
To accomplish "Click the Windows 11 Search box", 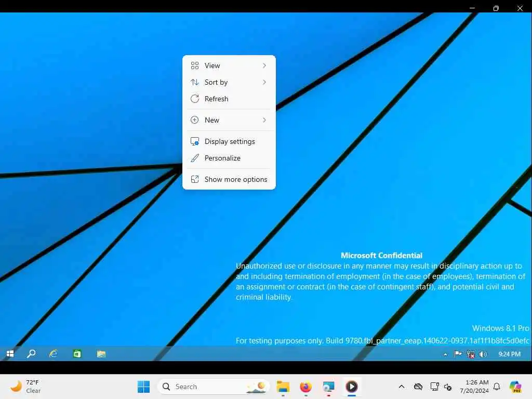I will click(x=214, y=387).
